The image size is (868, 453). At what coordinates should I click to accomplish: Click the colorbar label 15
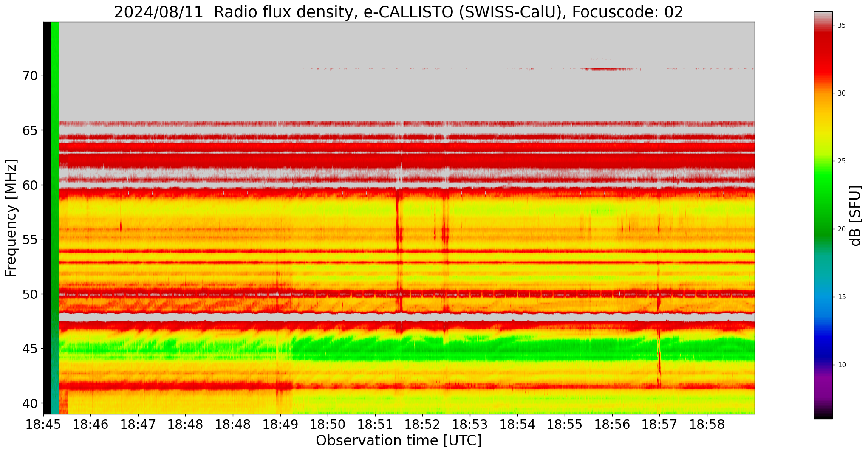(841, 297)
